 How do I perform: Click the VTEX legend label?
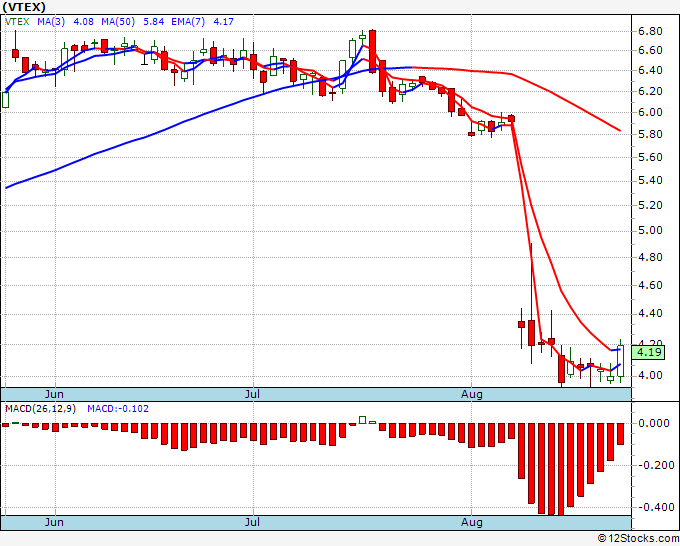17,21
